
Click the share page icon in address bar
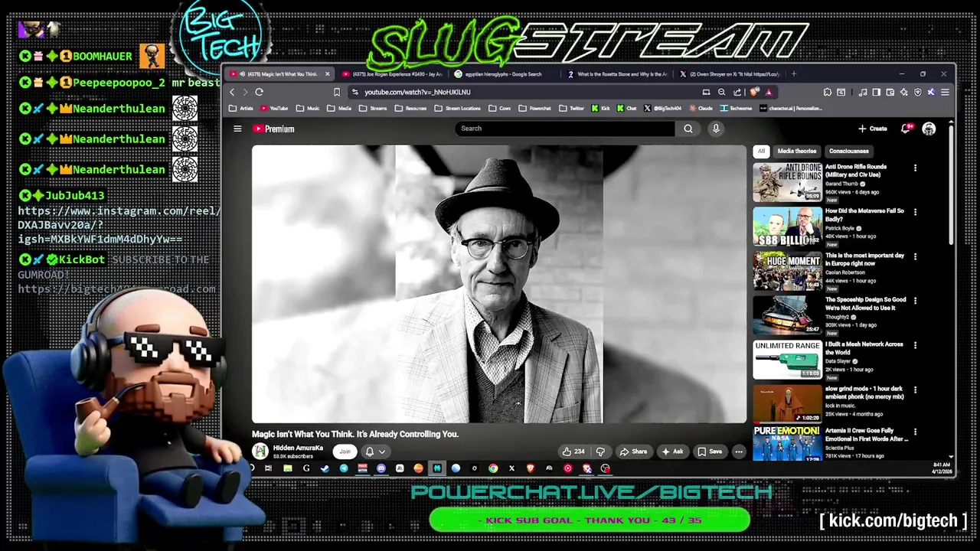point(737,92)
